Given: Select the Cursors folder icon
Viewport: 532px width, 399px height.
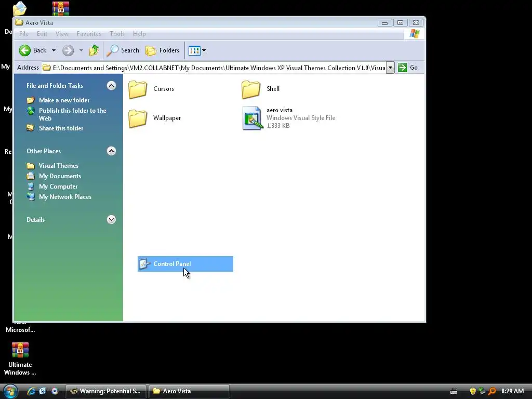Looking at the screenshot, I should pos(137,89).
